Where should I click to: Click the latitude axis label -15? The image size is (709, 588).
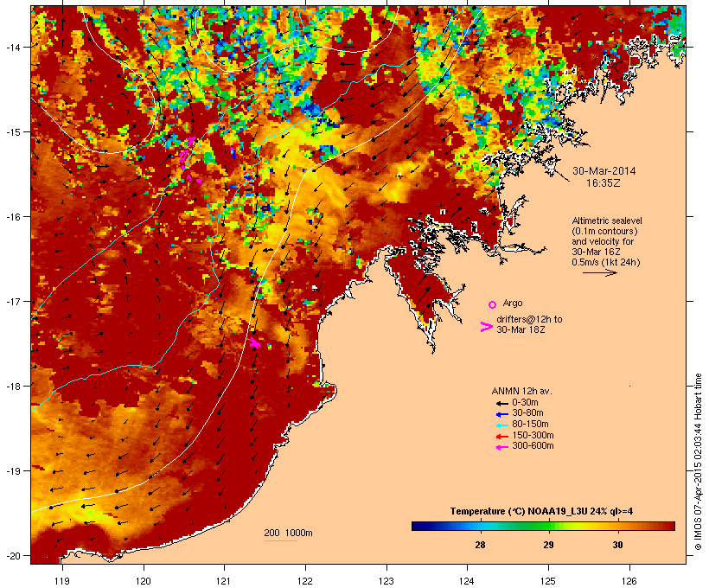click(12, 132)
